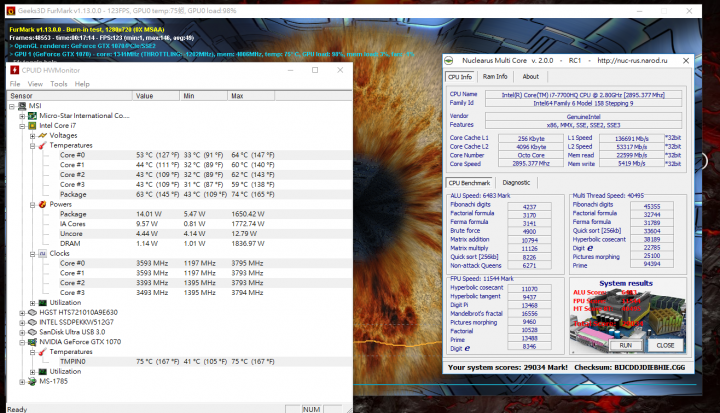This screenshot has width=720, height=413.
Task: Click the Utilization icon under Intel Core i7
Action: (x=42, y=302)
